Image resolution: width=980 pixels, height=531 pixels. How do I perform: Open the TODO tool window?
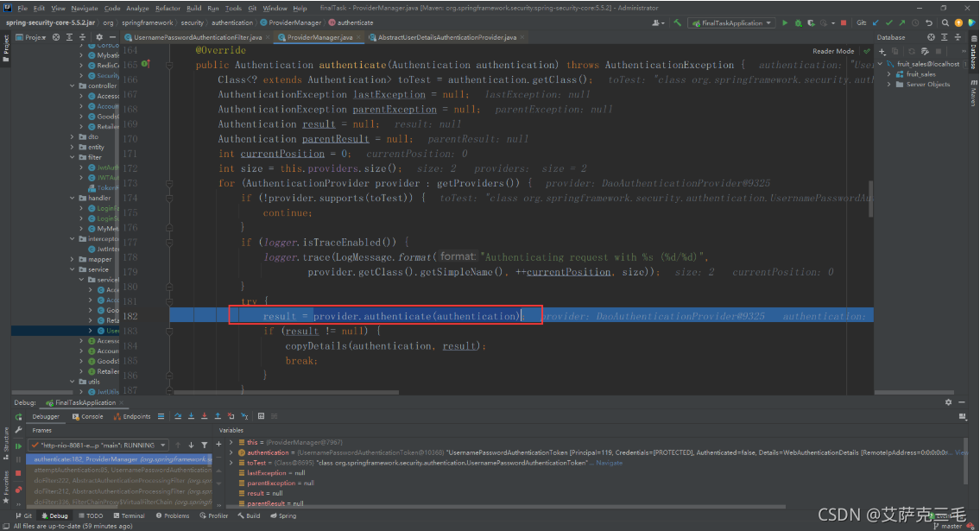pos(91,516)
